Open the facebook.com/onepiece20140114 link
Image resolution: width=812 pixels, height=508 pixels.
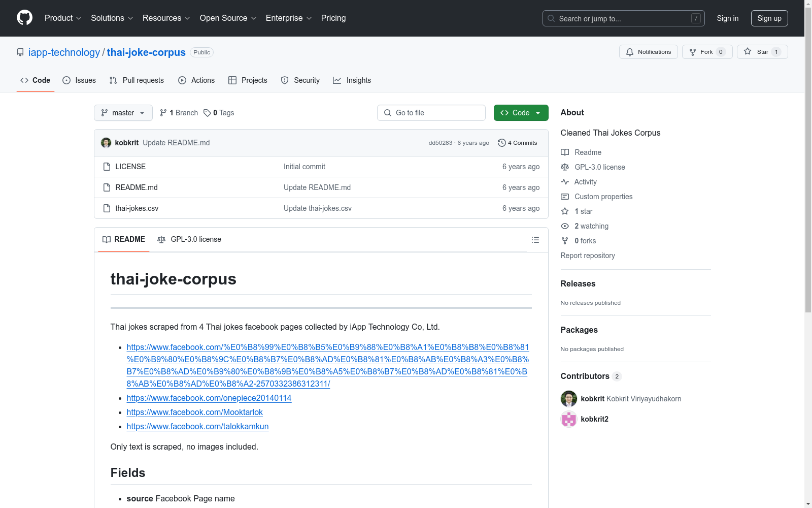(209, 398)
